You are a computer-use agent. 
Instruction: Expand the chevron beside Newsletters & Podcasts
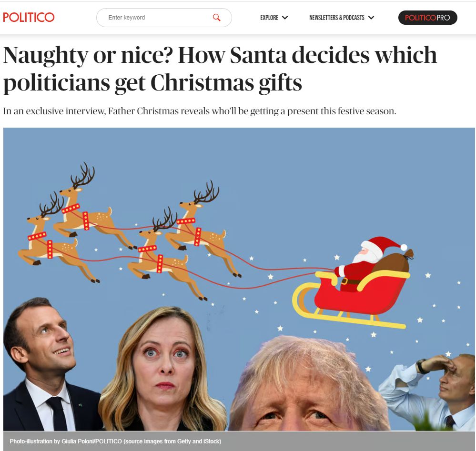tap(371, 18)
